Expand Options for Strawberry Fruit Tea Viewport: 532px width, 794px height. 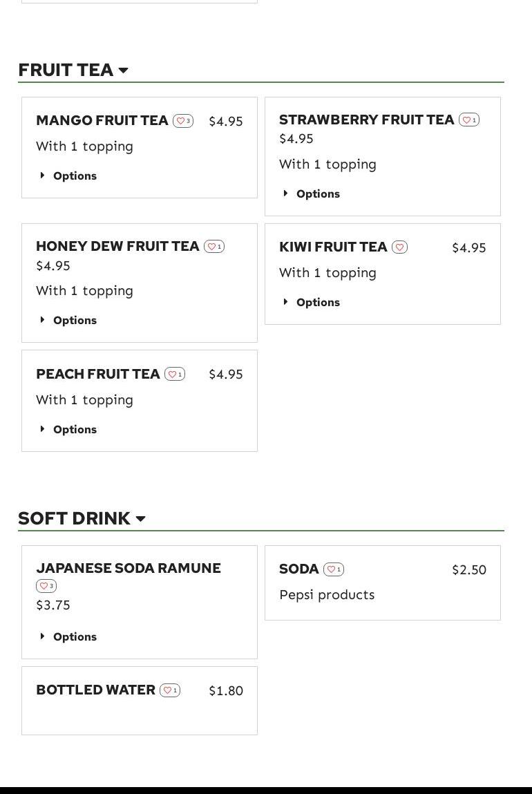(x=312, y=193)
